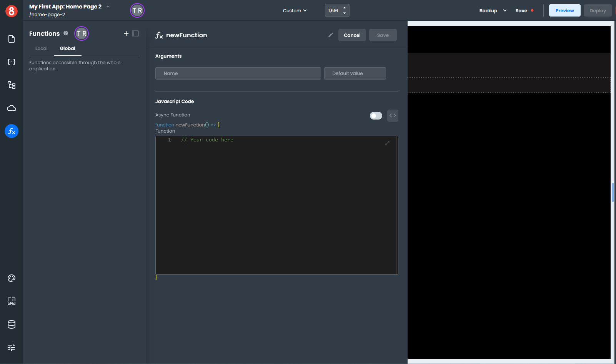This screenshot has width=616, height=364.
Task: Click the argument Name input field
Action: coord(238,73)
